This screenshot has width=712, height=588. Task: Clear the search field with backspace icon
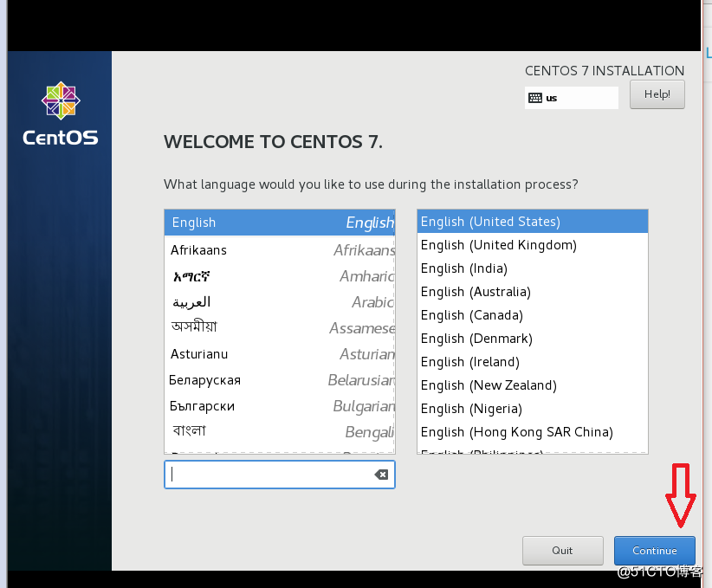(381, 475)
